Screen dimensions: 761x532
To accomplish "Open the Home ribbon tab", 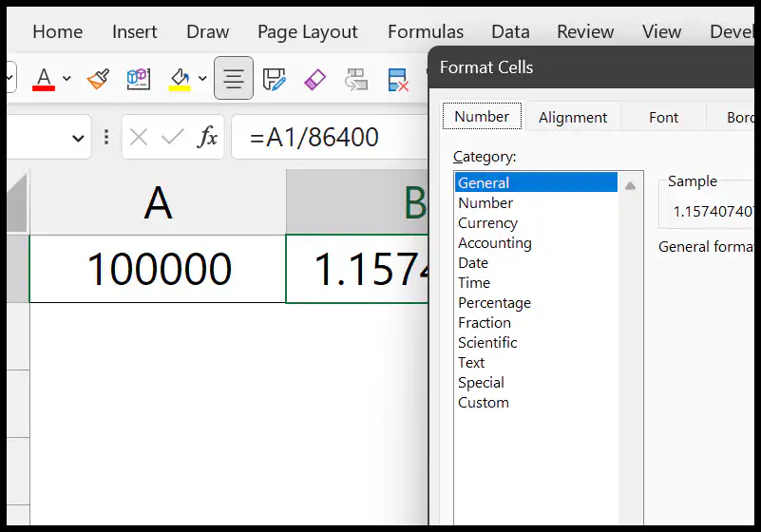I will [x=57, y=32].
